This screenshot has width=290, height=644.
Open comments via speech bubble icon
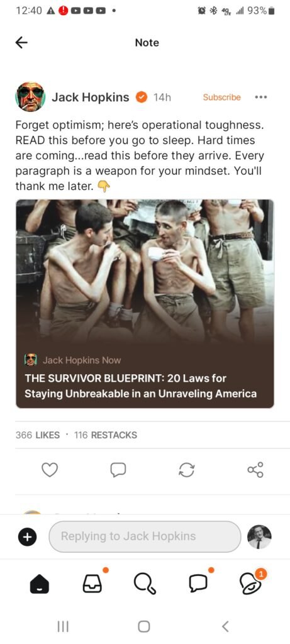[x=118, y=470]
